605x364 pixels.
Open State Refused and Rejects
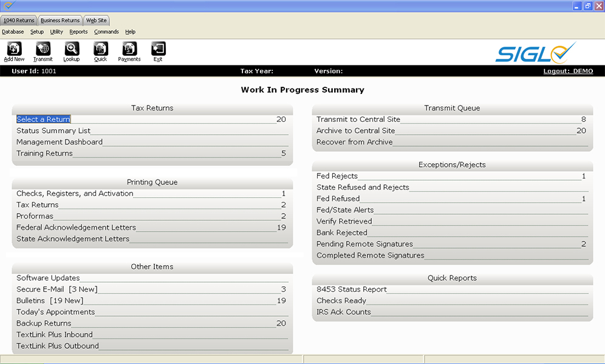click(x=363, y=187)
